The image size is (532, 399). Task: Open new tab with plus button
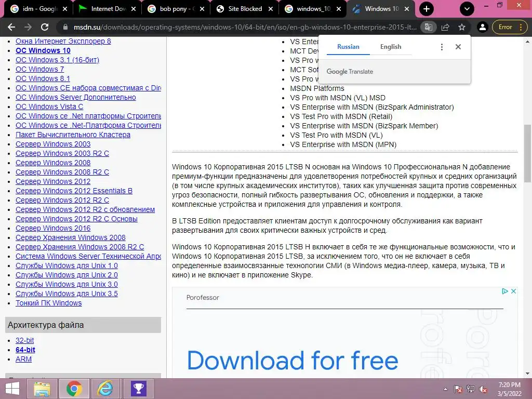[427, 9]
